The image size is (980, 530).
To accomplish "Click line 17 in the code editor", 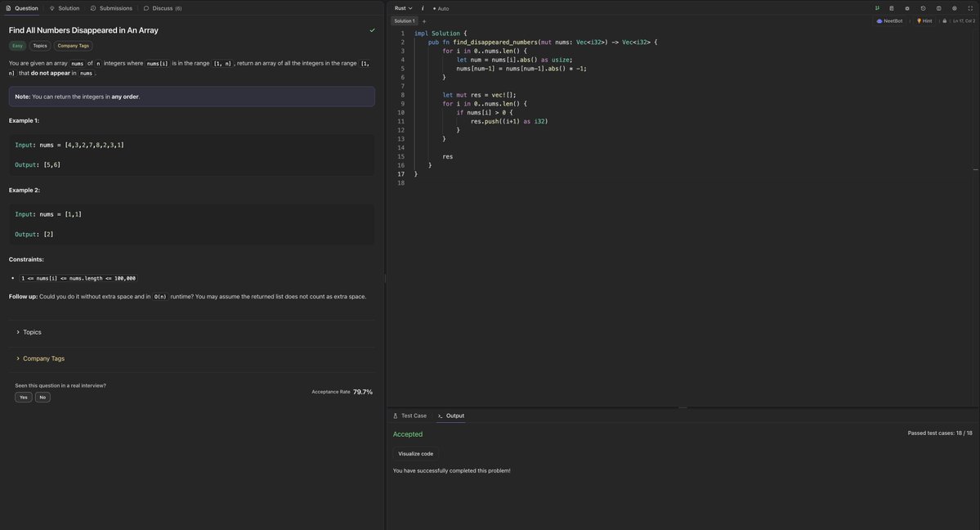I will [x=687, y=174].
